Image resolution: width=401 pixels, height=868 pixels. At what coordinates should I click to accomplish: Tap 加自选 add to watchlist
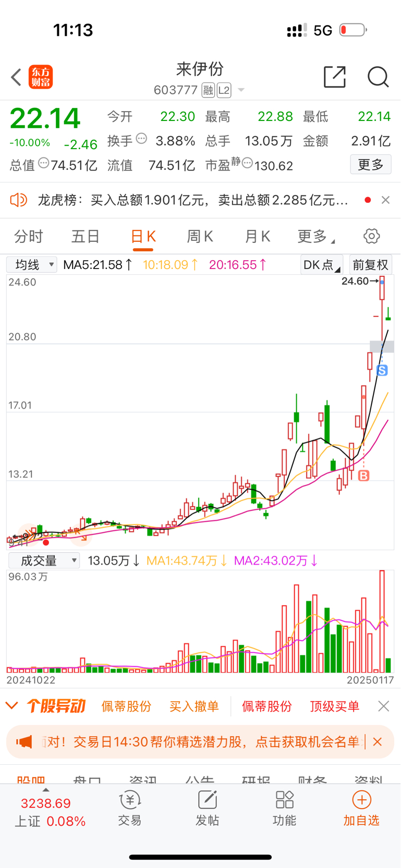click(x=361, y=808)
